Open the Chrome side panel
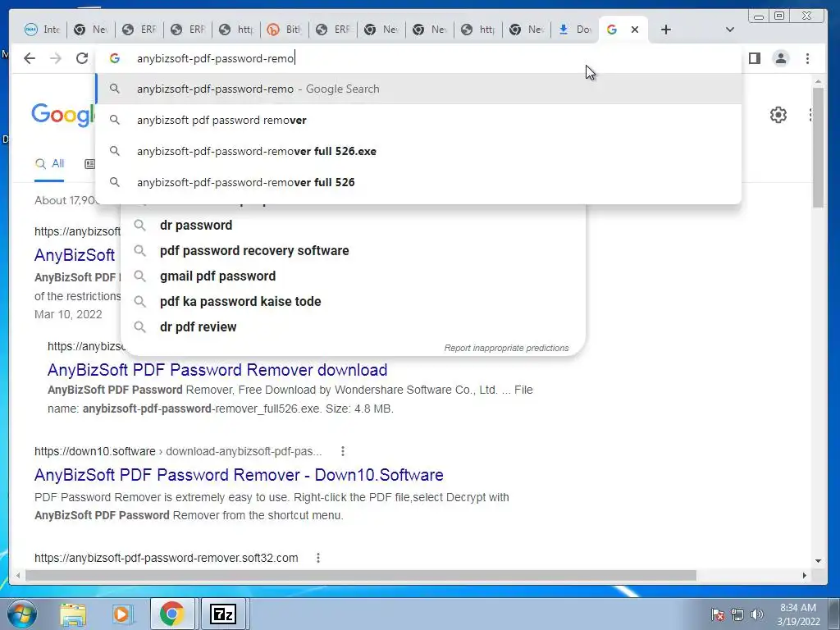Image resolution: width=840 pixels, height=630 pixels. [x=755, y=58]
